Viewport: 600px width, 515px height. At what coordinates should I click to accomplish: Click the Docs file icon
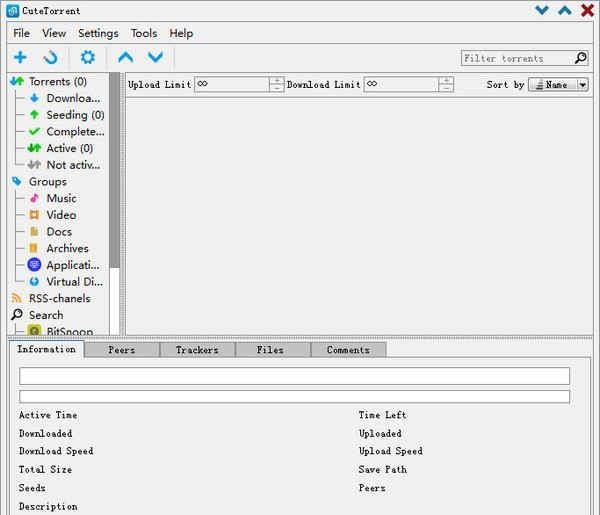(34, 231)
